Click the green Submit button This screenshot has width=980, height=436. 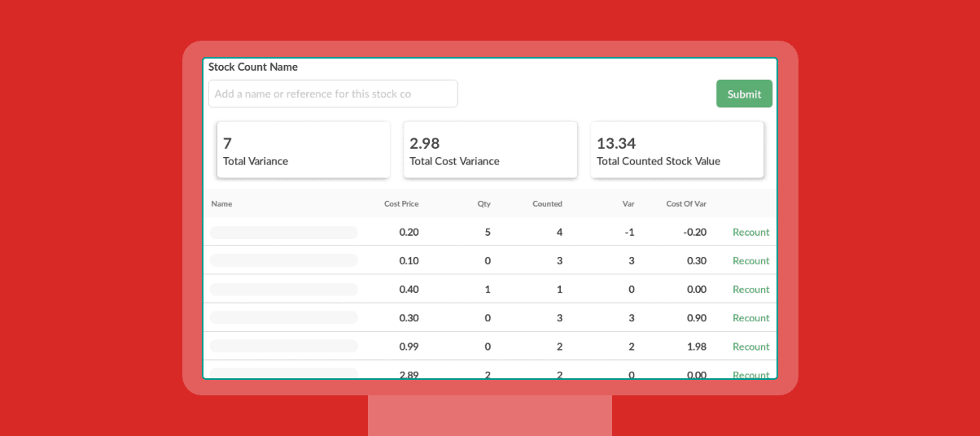pos(744,94)
